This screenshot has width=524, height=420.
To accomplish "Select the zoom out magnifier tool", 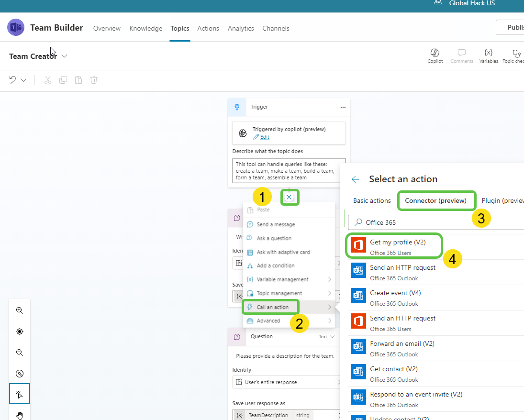I will point(19,352).
